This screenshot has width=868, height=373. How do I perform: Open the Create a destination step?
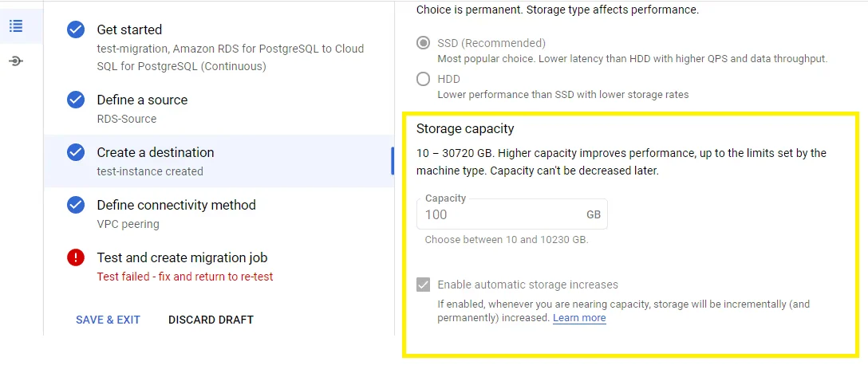(x=156, y=153)
